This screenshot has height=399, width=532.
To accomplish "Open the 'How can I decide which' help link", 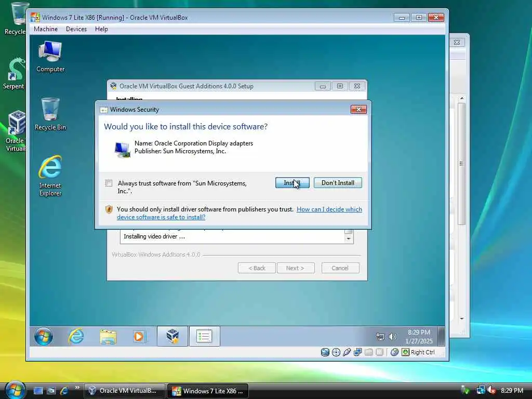I will coord(329,209).
